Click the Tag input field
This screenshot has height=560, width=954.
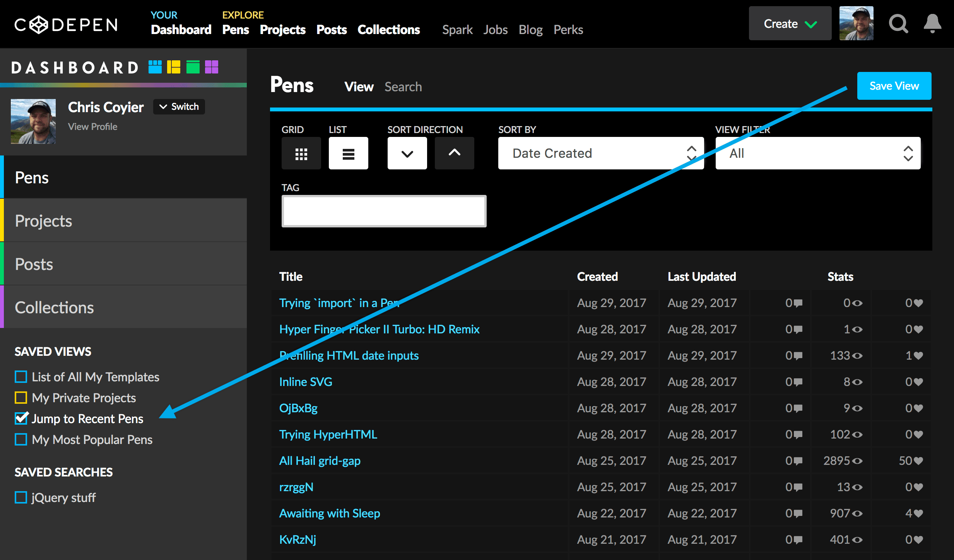coord(384,211)
